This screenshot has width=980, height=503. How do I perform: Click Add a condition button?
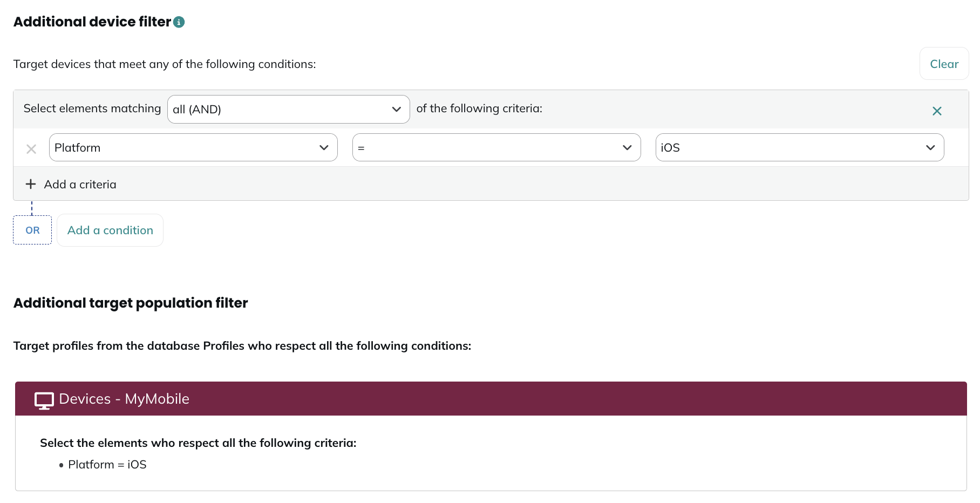(110, 230)
